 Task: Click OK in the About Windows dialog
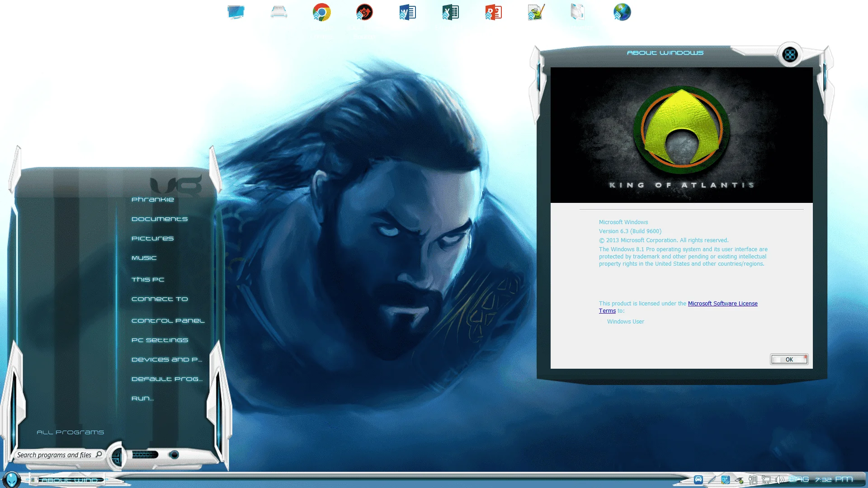coord(789,360)
